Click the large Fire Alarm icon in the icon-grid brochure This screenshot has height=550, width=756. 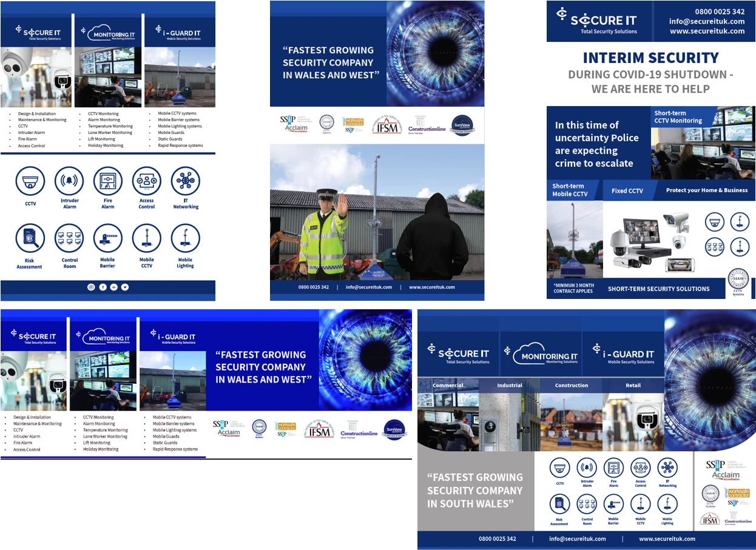[x=108, y=181]
